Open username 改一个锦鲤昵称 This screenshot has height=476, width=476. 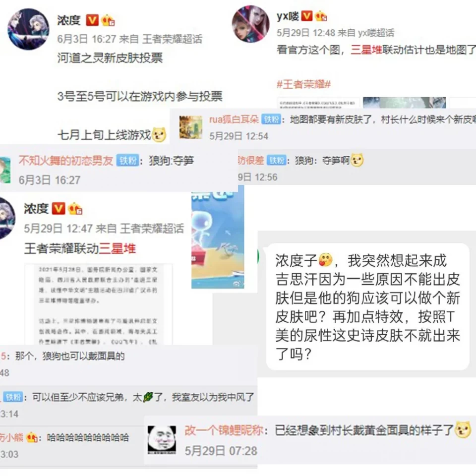tap(224, 430)
